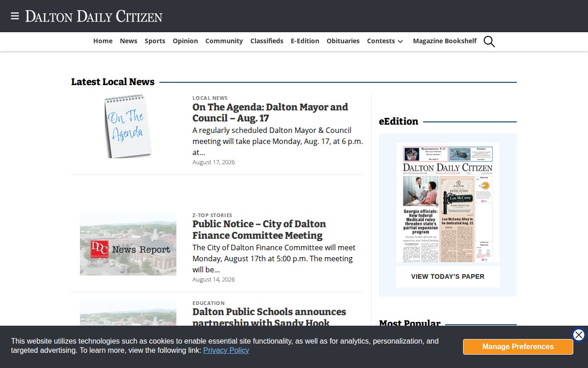Screen dimensions: 588x368
Task: Click the August 14, 2026 date text
Action: [x=214, y=279]
